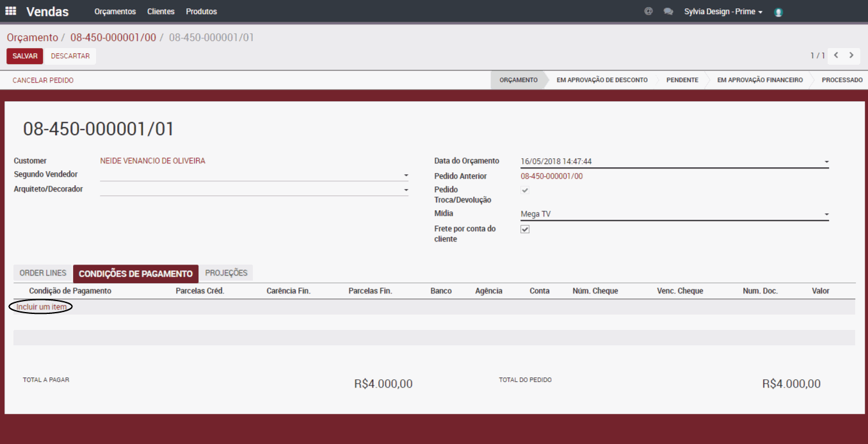This screenshot has width=868, height=444.
Task: Click Valor column header
Action: [821, 291]
